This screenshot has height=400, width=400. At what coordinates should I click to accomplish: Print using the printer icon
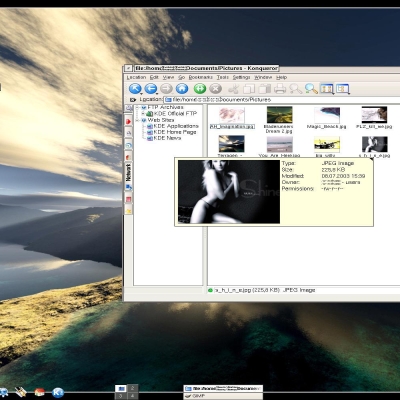(x=280, y=89)
